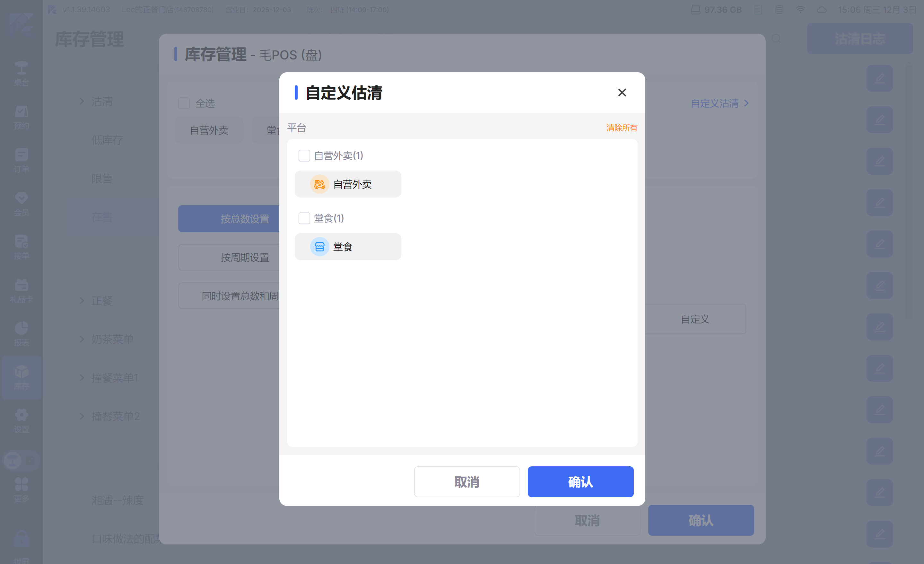Select the 低库存 menu item
This screenshot has width=924, height=564.
[x=107, y=140]
